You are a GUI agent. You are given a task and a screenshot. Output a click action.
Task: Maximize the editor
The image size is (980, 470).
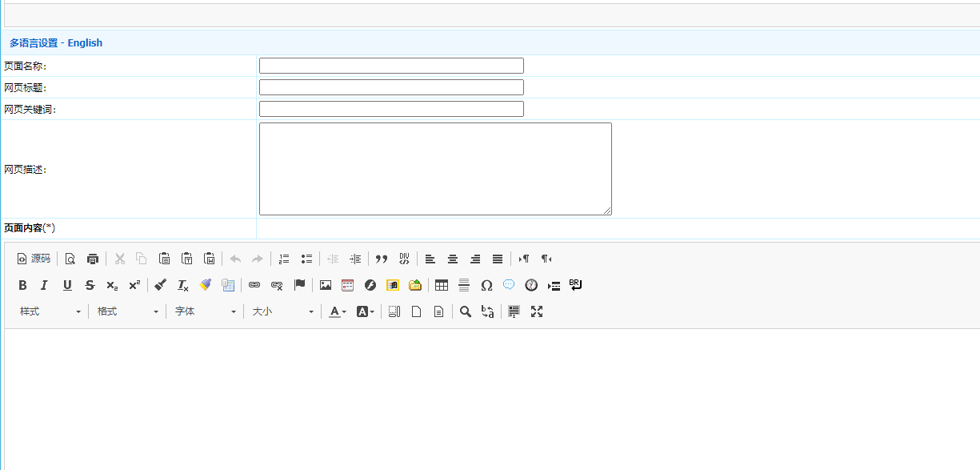(x=537, y=311)
